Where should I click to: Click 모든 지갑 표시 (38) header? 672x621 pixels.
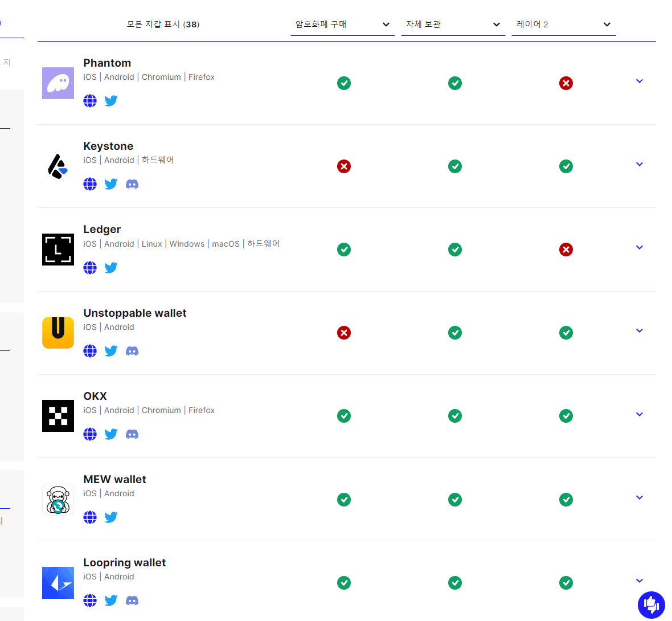[x=163, y=24]
